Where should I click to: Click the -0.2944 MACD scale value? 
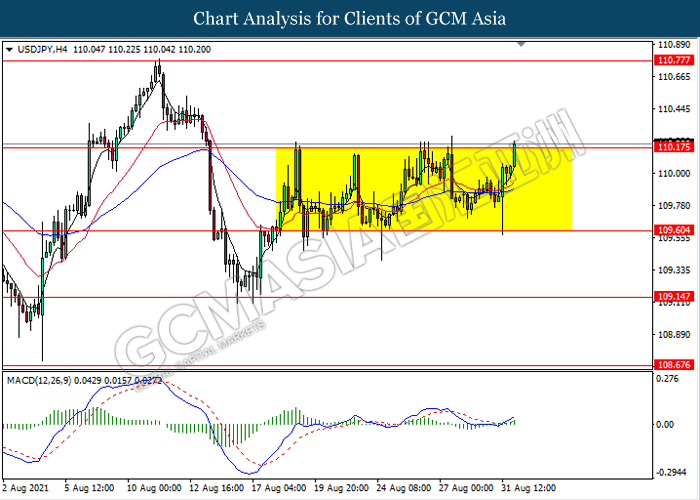click(x=672, y=472)
